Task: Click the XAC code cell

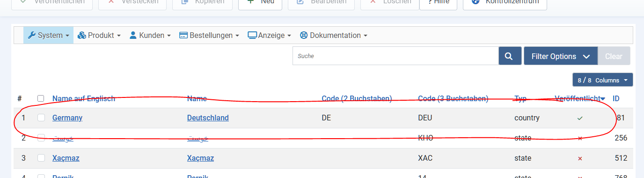Action: coord(425,158)
